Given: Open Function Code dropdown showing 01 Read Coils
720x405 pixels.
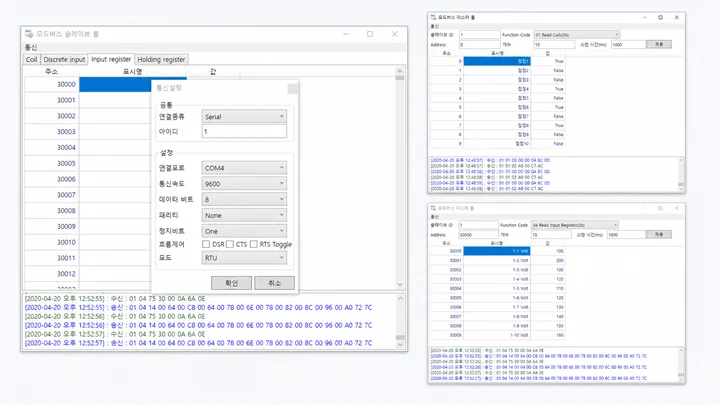Looking at the screenshot, I should [x=576, y=35].
